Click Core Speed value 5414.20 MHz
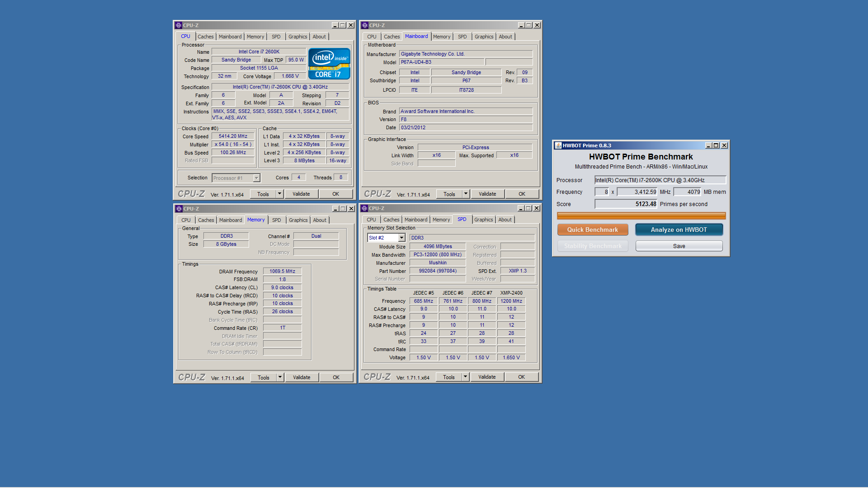 point(233,136)
